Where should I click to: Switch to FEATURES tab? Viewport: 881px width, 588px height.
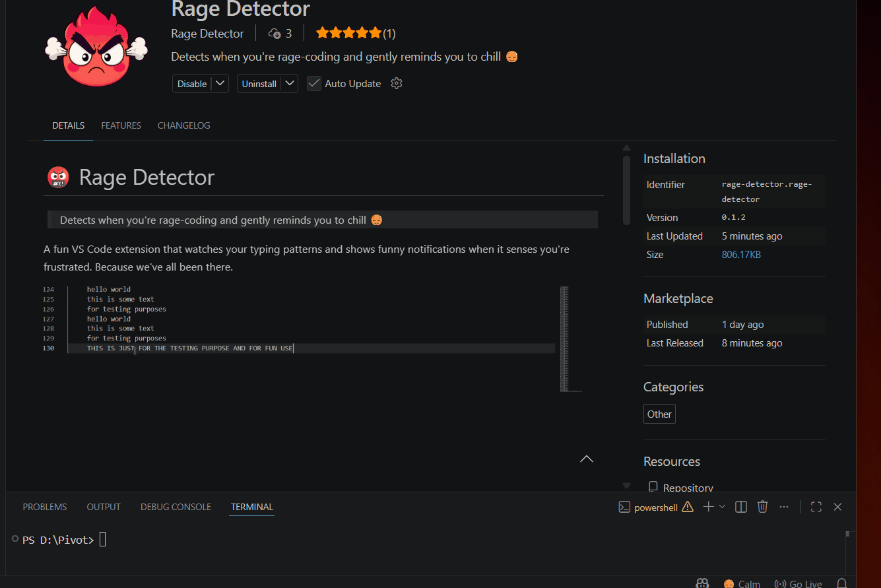(121, 125)
